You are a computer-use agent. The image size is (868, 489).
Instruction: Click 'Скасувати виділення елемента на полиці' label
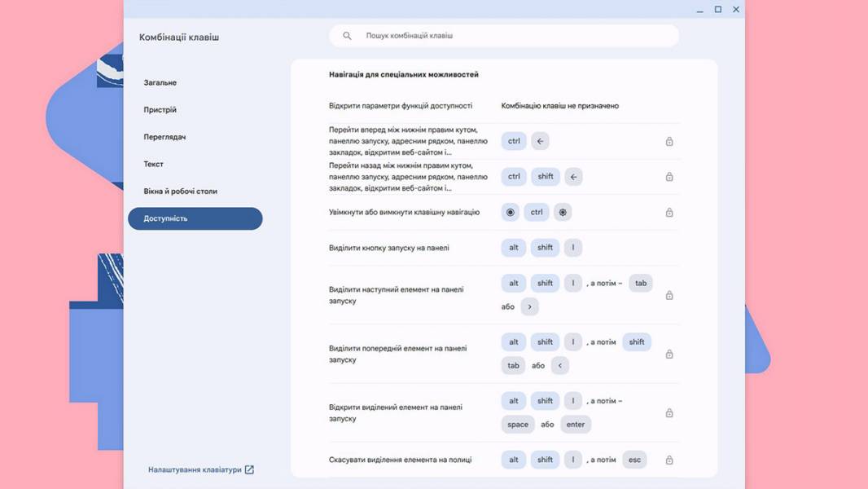401,460
